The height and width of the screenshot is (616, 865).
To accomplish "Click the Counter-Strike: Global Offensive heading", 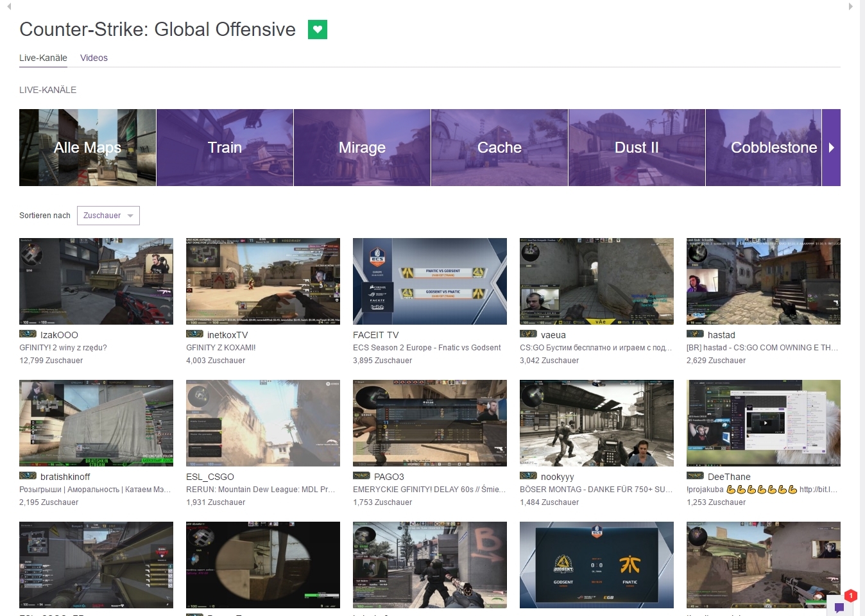I will tap(157, 30).
